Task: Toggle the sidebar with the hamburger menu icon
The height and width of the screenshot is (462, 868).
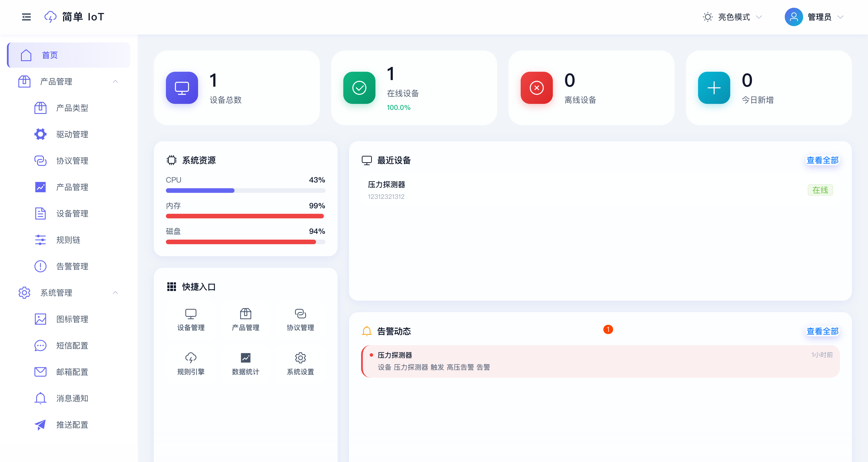Action: click(26, 17)
